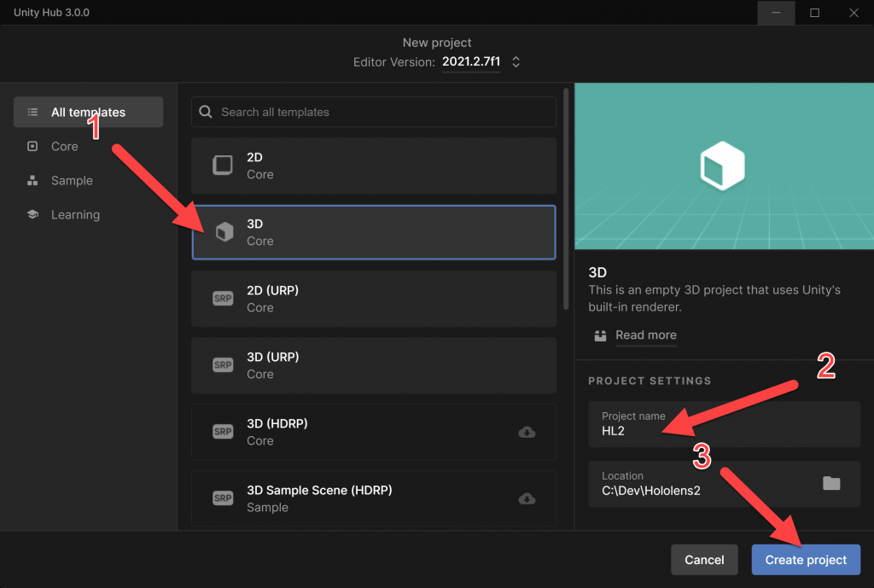
Task: Click the Learning graduation cap icon
Action: point(33,214)
